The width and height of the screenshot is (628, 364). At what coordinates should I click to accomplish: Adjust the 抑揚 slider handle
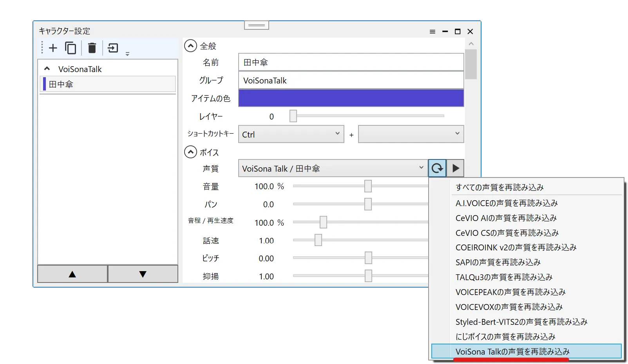pos(368,276)
